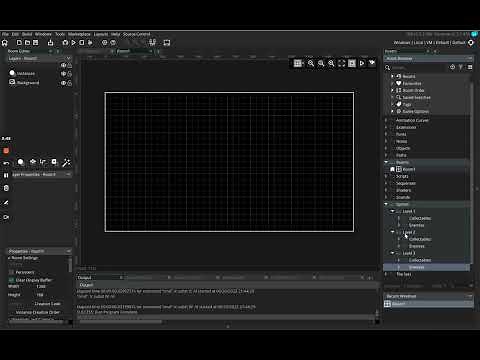Open the Edit menu
This screenshot has height=360, width=480.
pyautogui.click(x=15, y=34)
